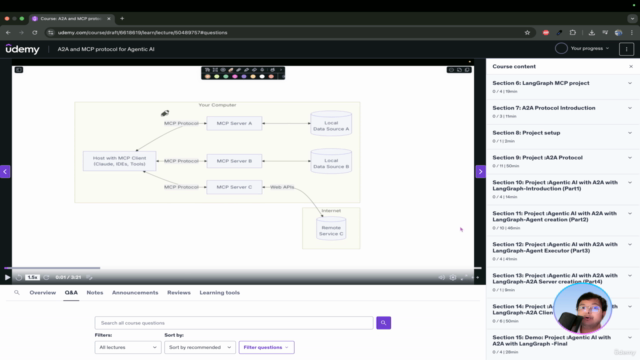640x360 pixels.
Task: Click the course title A2A and MCP protocol
Action: 106,49
